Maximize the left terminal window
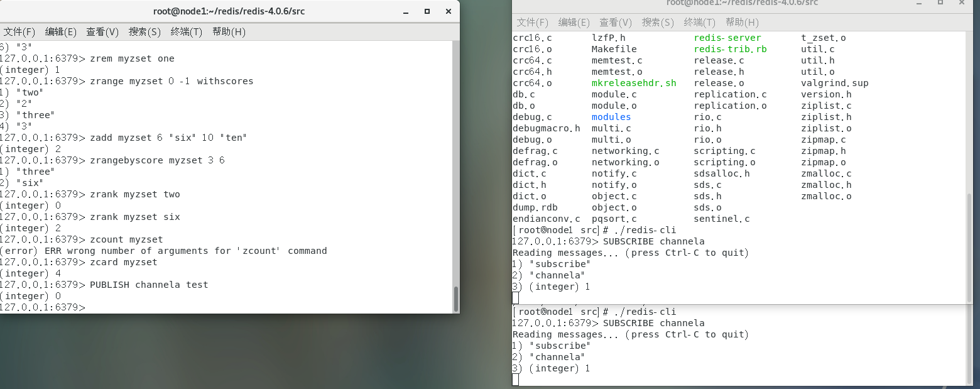This screenshot has height=389, width=980. point(427,11)
